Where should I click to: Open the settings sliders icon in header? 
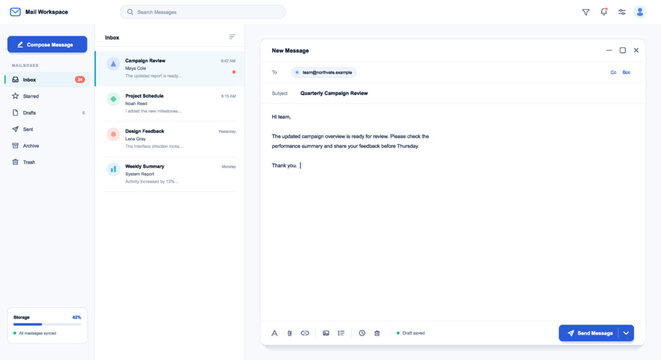(622, 12)
